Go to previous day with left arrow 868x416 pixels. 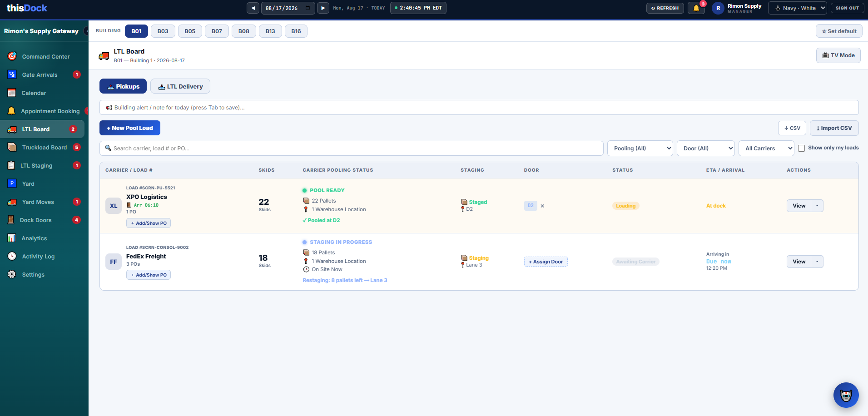253,8
